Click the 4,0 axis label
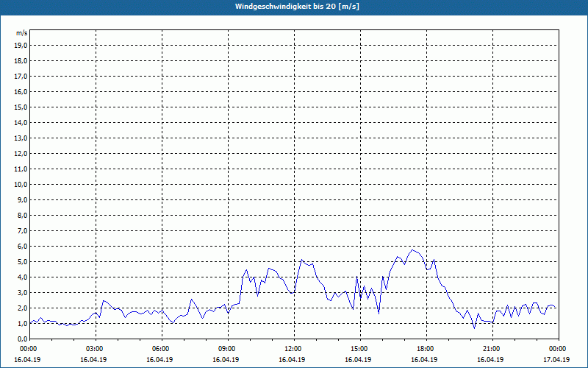Screen dimensions: 588x368 (x=23, y=277)
